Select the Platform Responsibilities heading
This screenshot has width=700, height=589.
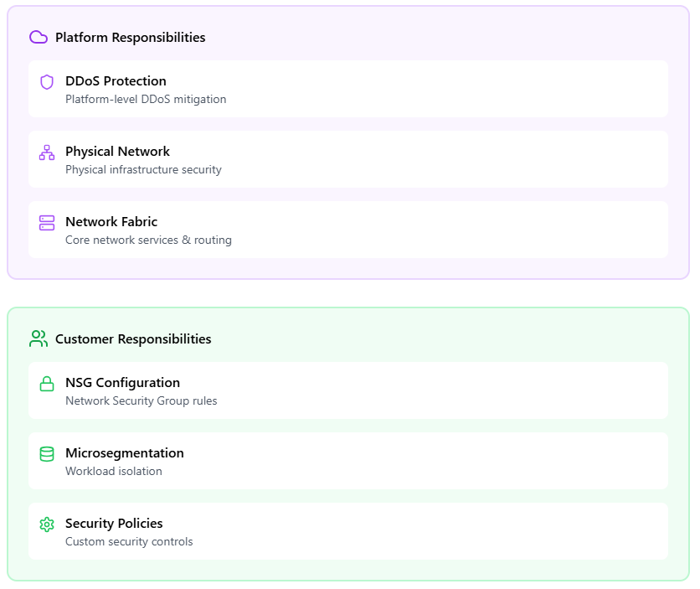pos(131,38)
